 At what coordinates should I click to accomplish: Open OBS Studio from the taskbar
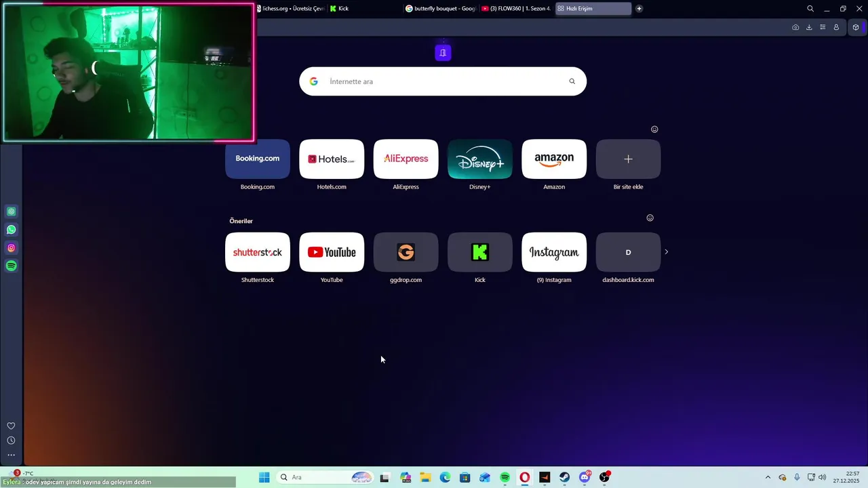604,477
